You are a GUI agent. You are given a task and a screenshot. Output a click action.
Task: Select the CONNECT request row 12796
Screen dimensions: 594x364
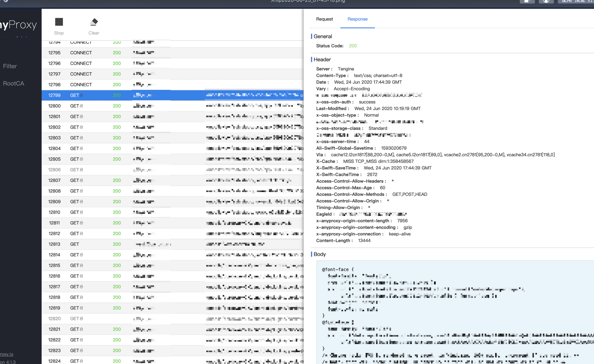point(172,63)
